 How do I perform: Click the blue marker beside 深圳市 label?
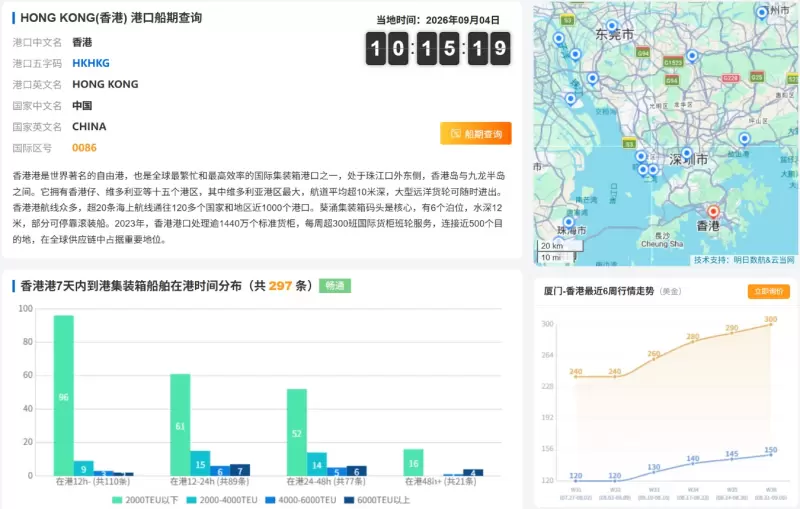[687, 153]
